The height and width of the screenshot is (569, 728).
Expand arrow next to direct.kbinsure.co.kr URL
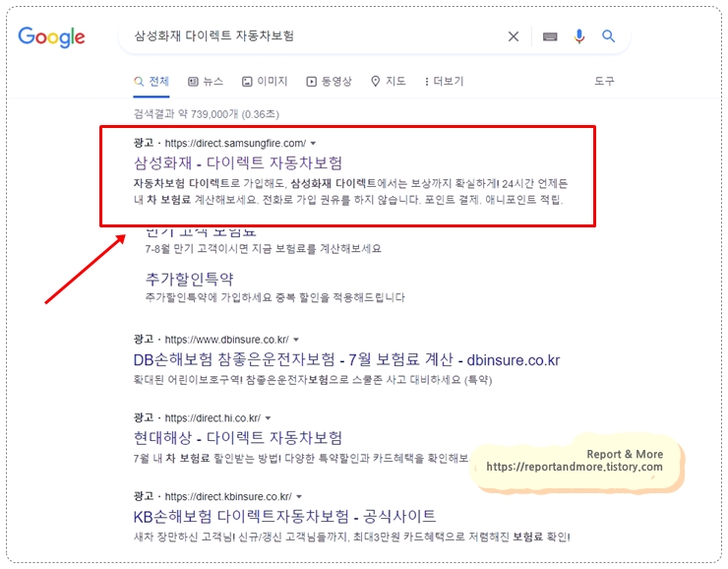pyautogui.click(x=299, y=496)
